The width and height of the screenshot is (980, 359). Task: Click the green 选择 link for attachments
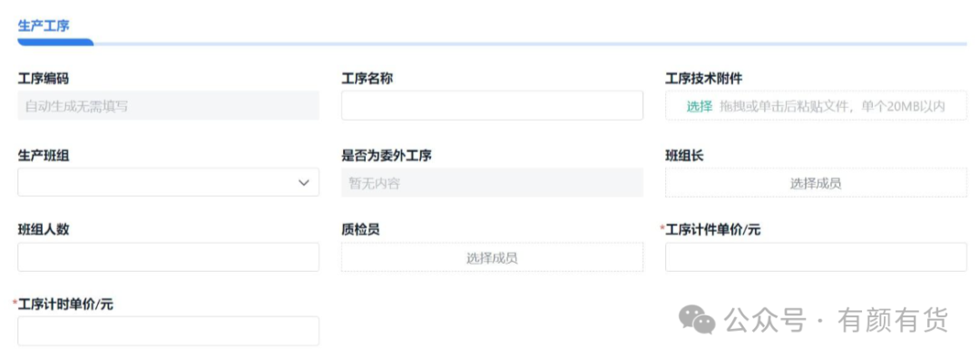700,106
